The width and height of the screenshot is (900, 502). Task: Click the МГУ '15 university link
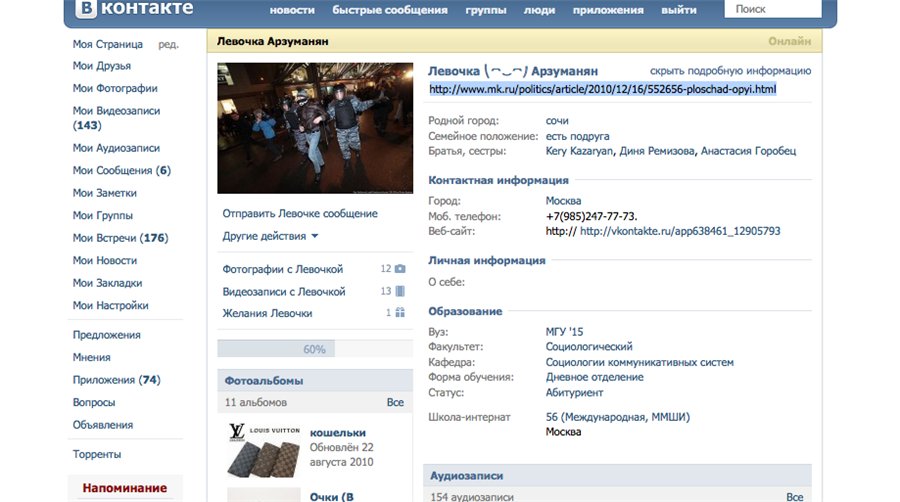[564, 332]
